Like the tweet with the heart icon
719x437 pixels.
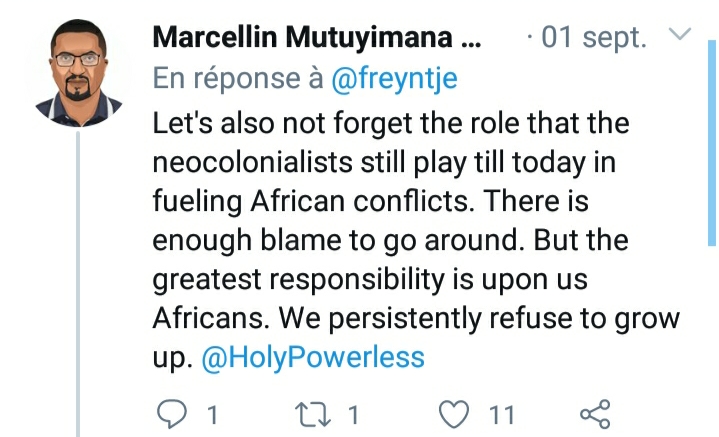[455, 412]
